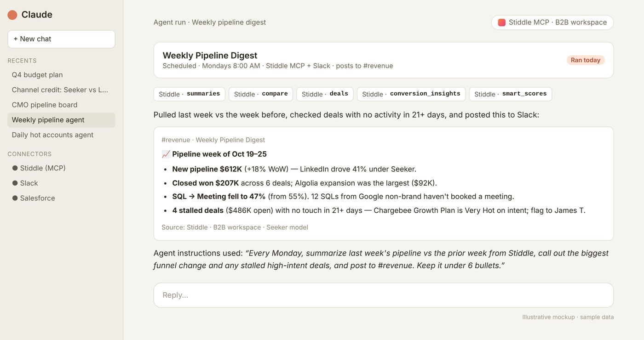Click the RECENTS section header
This screenshot has width=644, height=340.
(x=22, y=61)
